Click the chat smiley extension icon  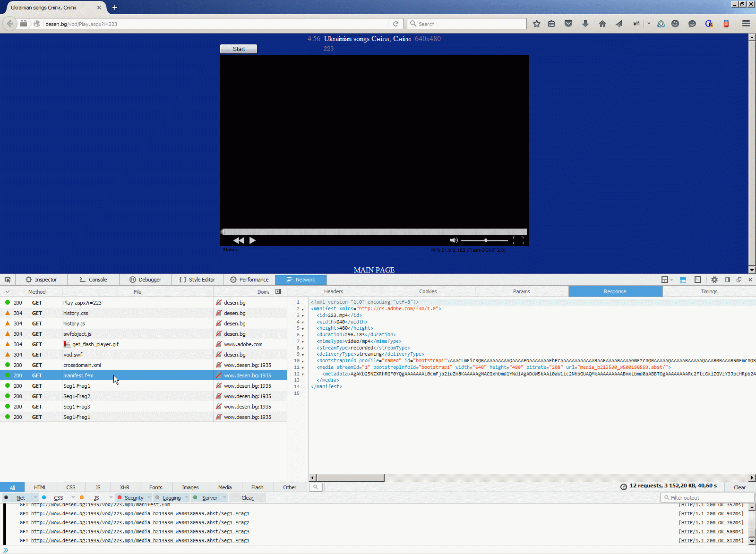click(x=692, y=24)
